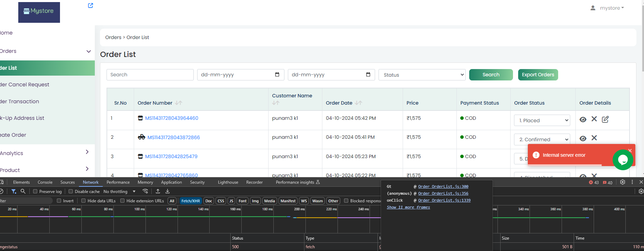The height and width of the screenshot is (251, 644).
Task: Click the export HAR download icon
Action: [x=168, y=191]
